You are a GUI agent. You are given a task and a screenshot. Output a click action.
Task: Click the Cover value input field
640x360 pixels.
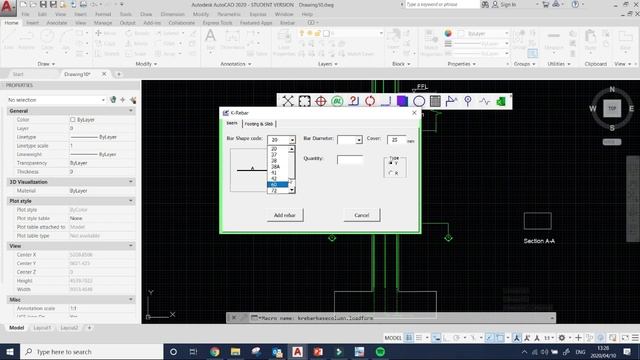click(x=396, y=140)
